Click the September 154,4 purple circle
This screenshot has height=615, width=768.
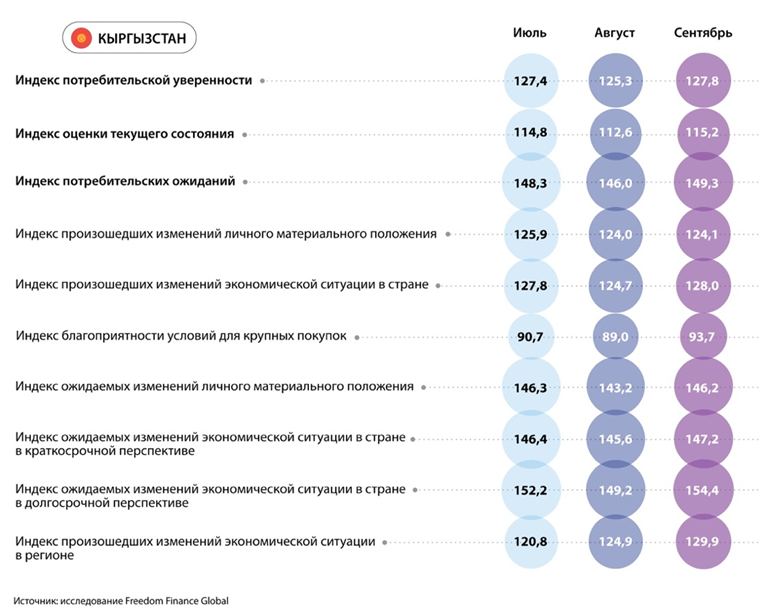click(x=704, y=490)
